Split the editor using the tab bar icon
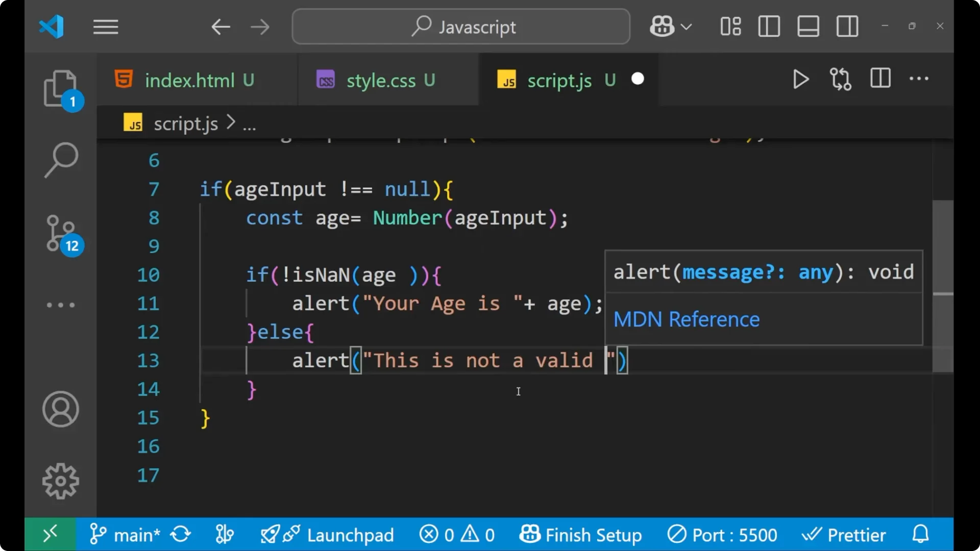Image resolution: width=980 pixels, height=551 pixels. click(880, 79)
